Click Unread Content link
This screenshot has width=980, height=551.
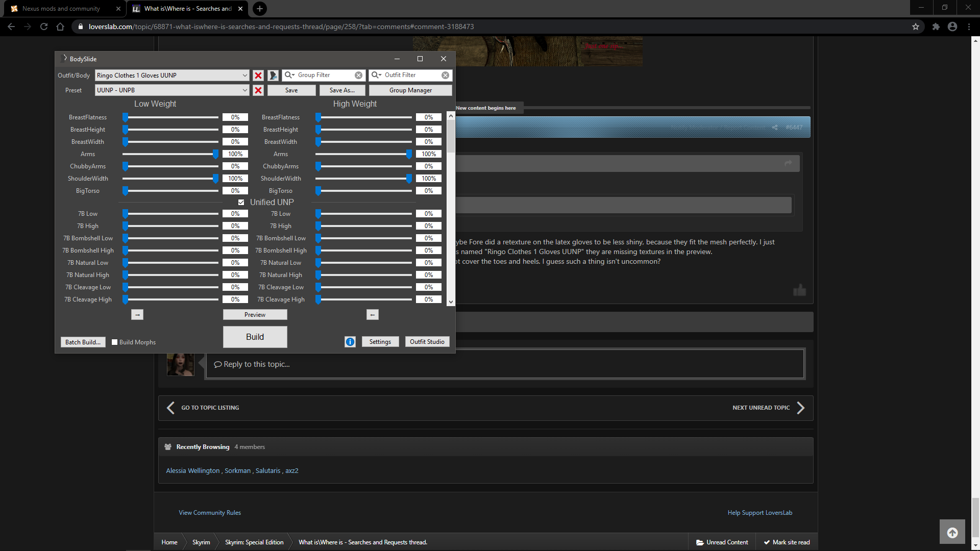722,542
